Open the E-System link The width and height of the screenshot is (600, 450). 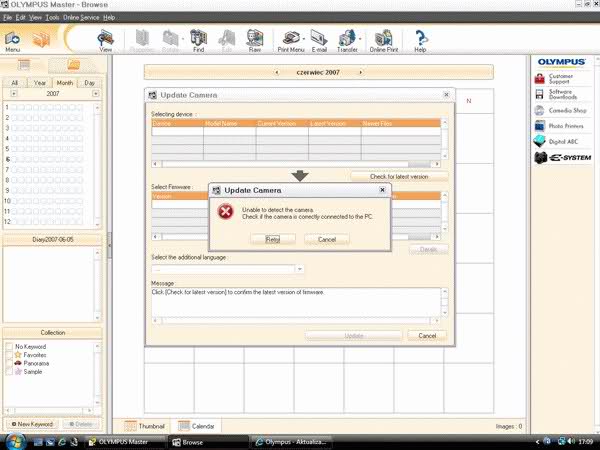point(562,157)
